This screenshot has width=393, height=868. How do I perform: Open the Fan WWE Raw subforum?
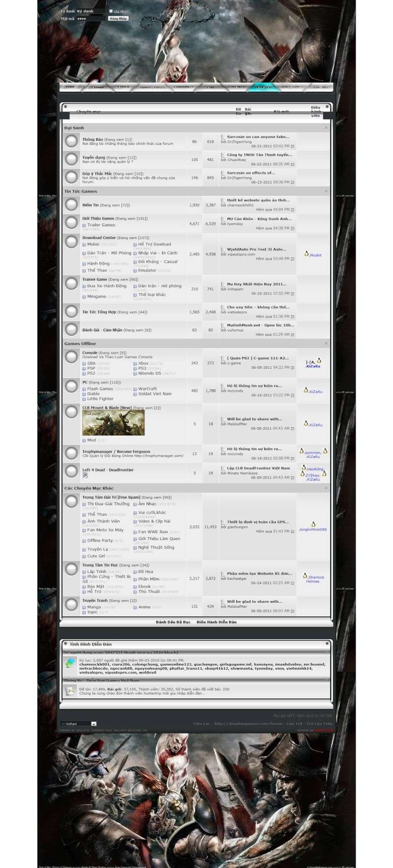(153, 532)
